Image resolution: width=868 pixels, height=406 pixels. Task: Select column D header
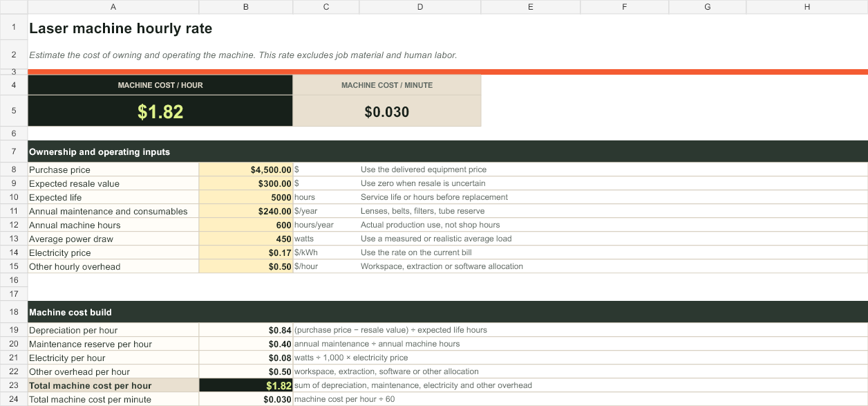coord(420,6)
